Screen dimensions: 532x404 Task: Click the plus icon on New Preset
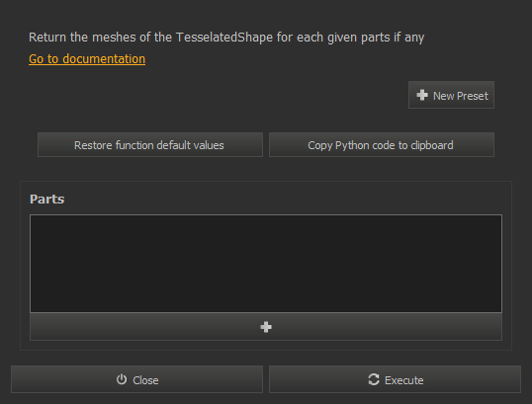(x=422, y=95)
